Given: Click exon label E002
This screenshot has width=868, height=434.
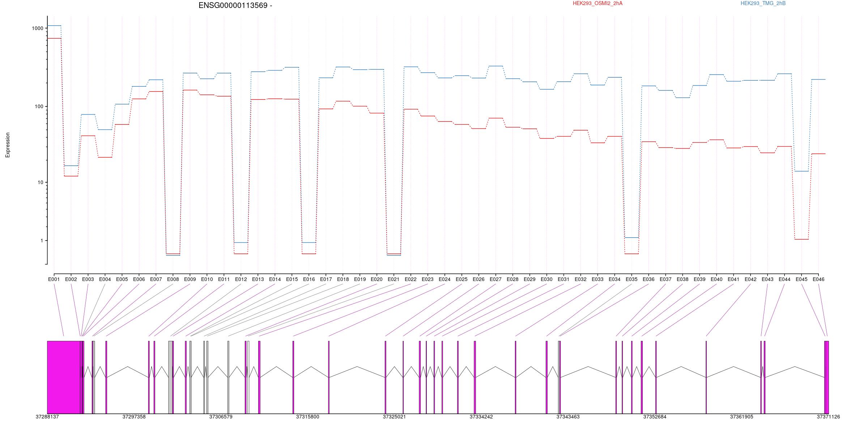Looking at the screenshot, I should click(x=71, y=280).
